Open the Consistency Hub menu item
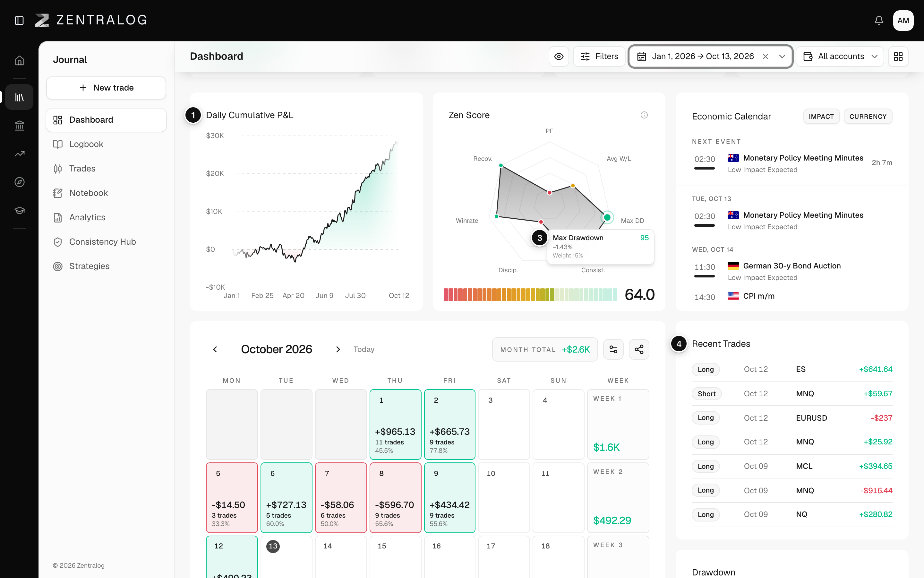924x578 pixels. [x=106, y=242]
